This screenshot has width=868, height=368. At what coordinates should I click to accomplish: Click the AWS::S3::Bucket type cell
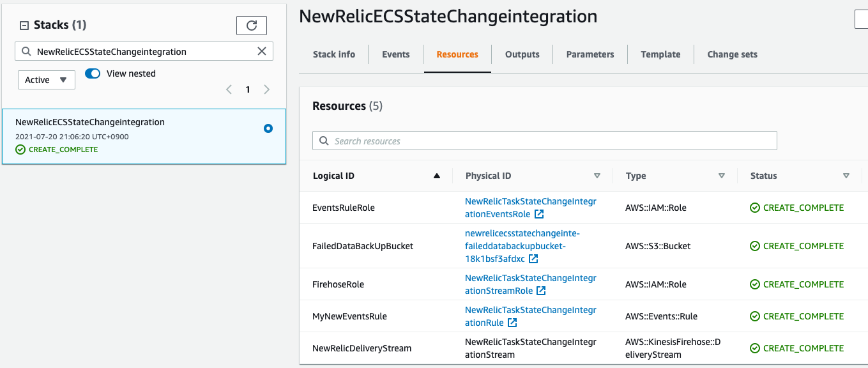(658, 246)
